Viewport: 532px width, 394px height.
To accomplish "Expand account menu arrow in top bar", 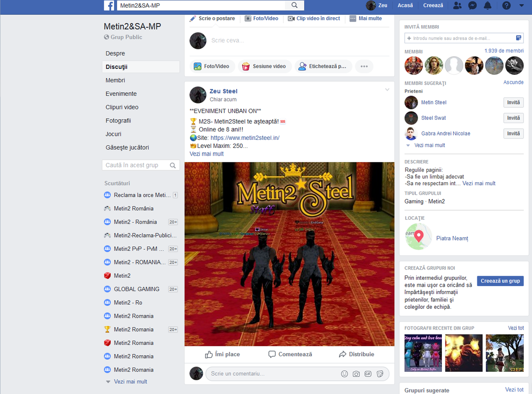I will click(522, 5).
